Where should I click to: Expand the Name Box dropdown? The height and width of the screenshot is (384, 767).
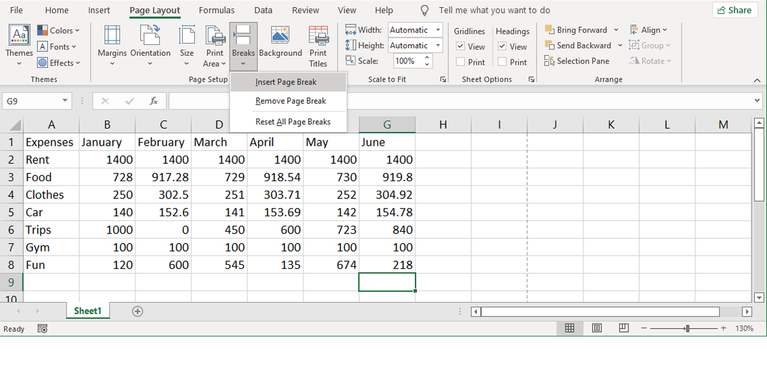point(65,101)
